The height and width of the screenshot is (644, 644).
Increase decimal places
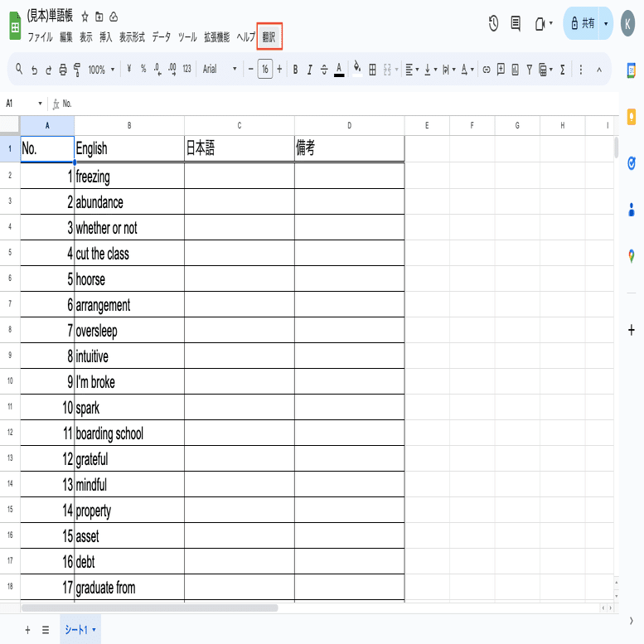click(172, 70)
